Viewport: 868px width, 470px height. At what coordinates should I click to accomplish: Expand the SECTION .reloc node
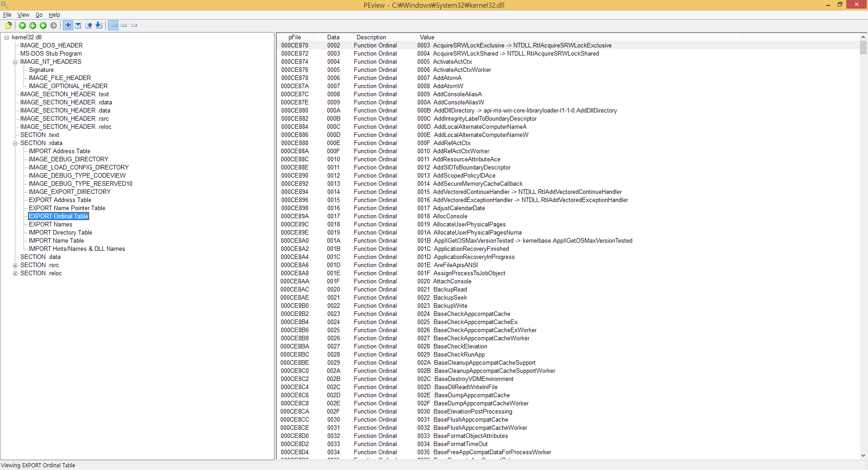(15, 273)
